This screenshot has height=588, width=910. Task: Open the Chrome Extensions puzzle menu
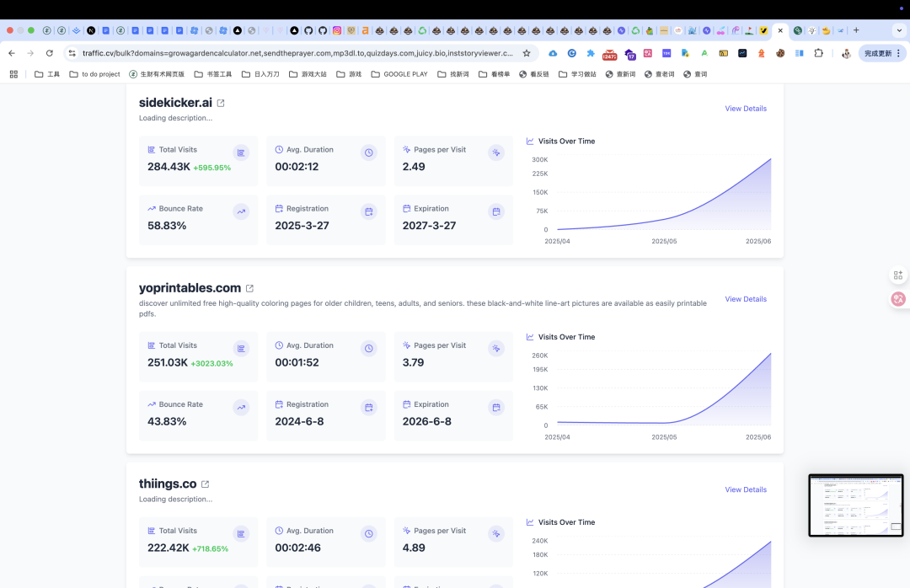tap(818, 53)
